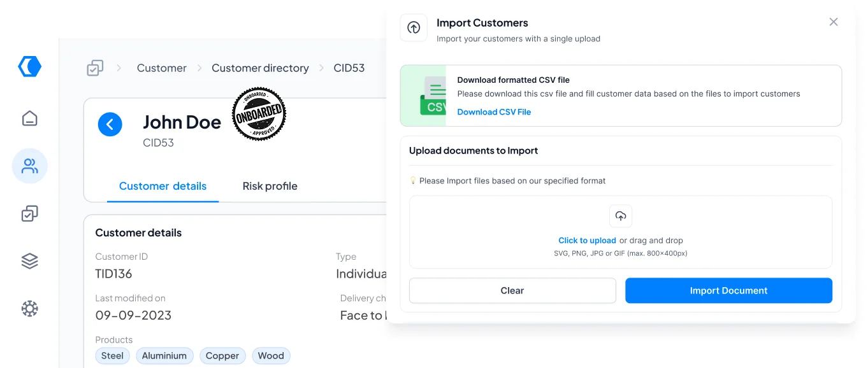Image resolution: width=868 pixels, height=368 pixels.
Task: Click the Import Customers header upload icon
Action: pyautogui.click(x=414, y=27)
